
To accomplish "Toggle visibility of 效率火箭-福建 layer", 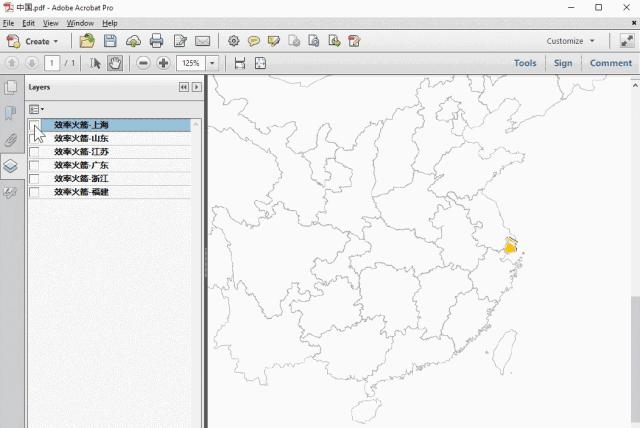I will point(34,191).
